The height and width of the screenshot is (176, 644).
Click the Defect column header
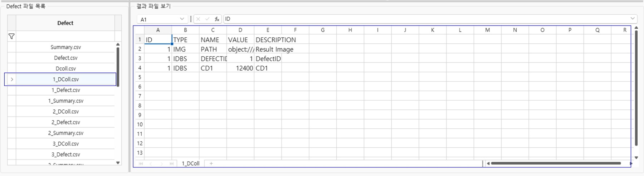click(x=65, y=23)
